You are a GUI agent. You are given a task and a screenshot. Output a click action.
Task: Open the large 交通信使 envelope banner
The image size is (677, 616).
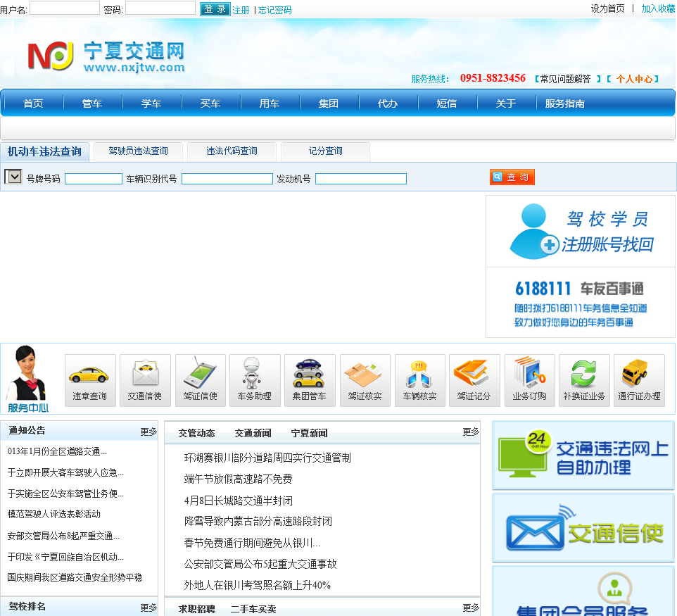(x=583, y=527)
